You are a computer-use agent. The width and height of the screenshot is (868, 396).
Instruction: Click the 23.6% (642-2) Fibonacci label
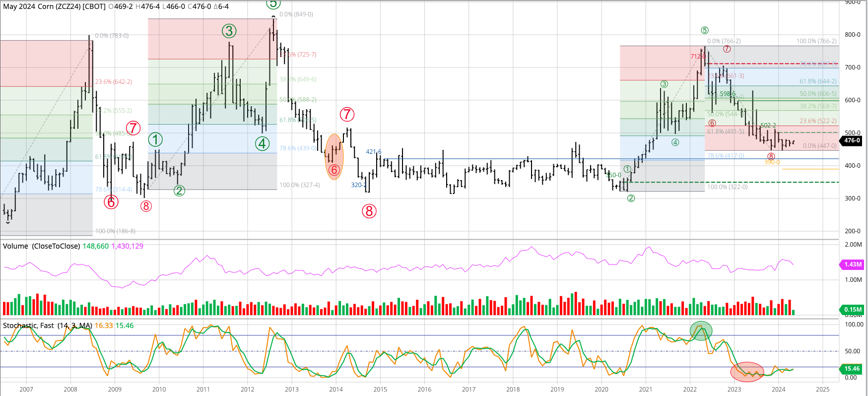click(114, 82)
